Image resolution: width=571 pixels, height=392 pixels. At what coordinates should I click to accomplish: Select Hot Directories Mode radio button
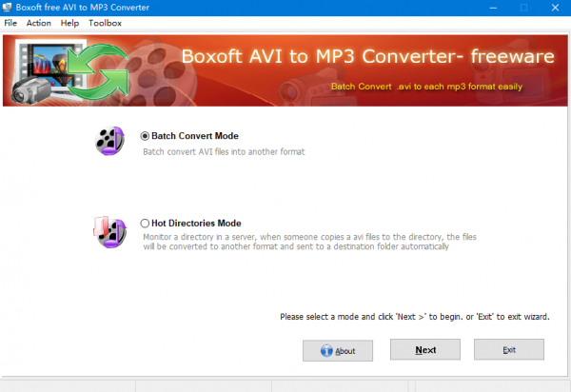pyautogui.click(x=145, y=223)
